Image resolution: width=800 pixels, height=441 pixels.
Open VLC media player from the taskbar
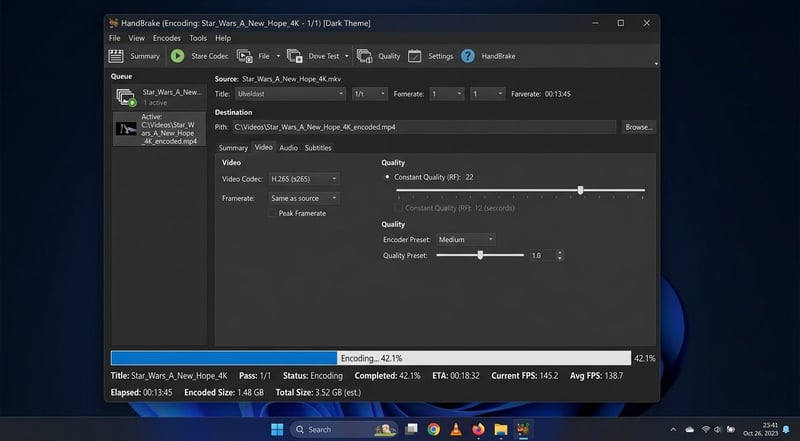pos(456,430)
